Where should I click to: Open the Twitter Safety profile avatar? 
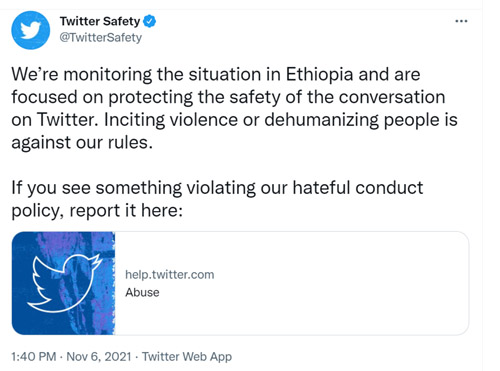(30, 30)
